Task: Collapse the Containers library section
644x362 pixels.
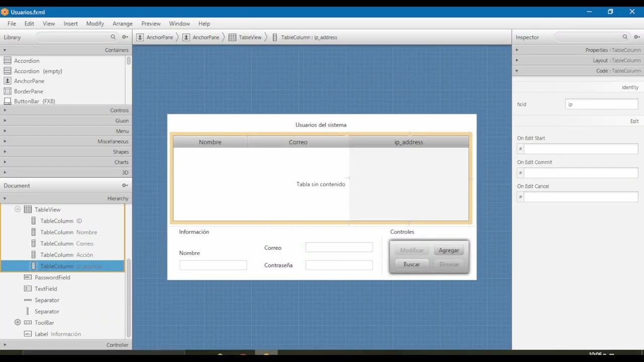Action: 5,50
